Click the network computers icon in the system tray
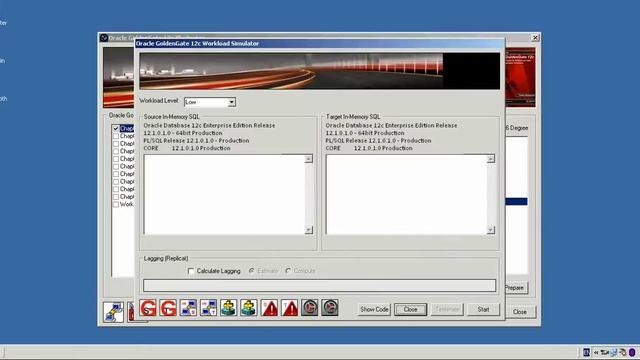 click(613, 352)
